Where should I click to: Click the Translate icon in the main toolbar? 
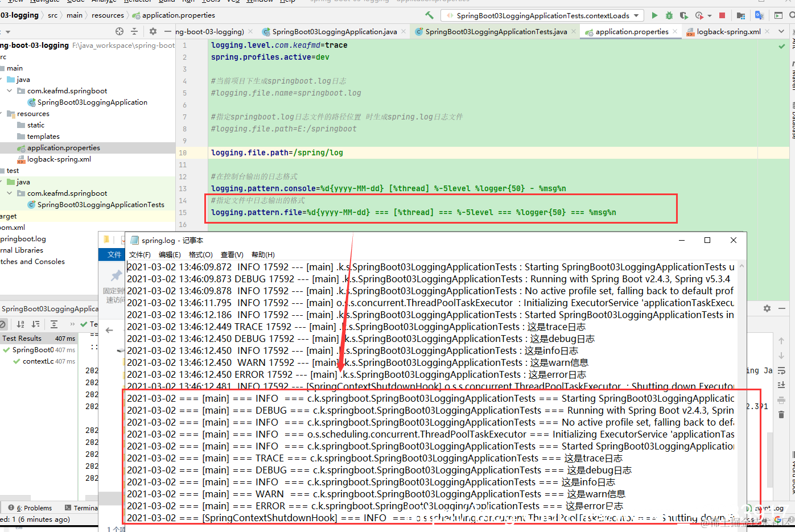tap(759, 15)
